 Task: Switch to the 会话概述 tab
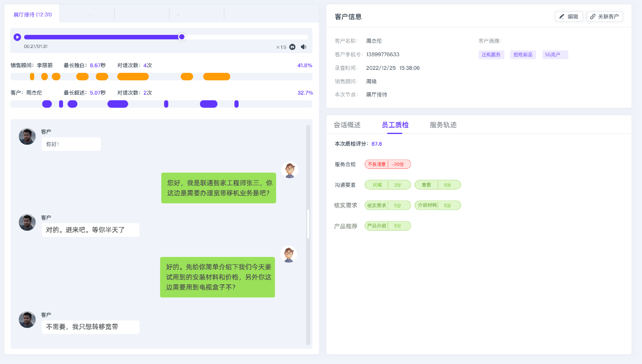[x=347, y=125]
